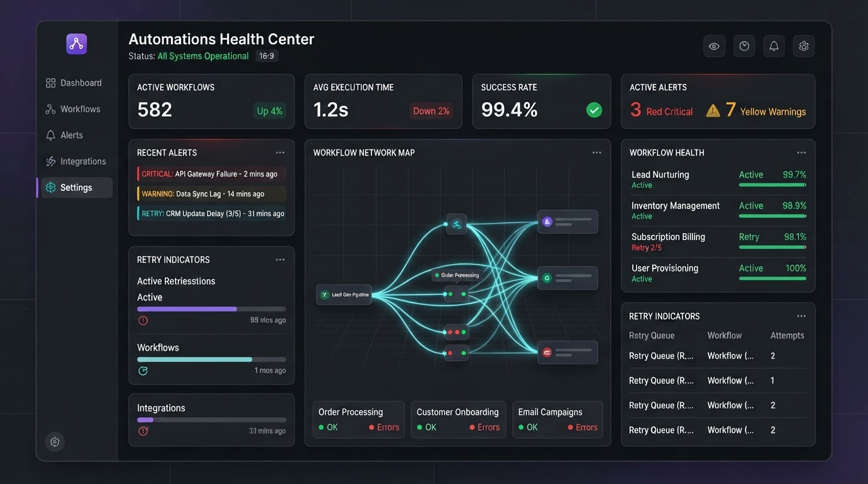Image resolution: width=868 pixels, height=484 pixels.
Task: Click the All Systems Operational status
Action: 203,56
